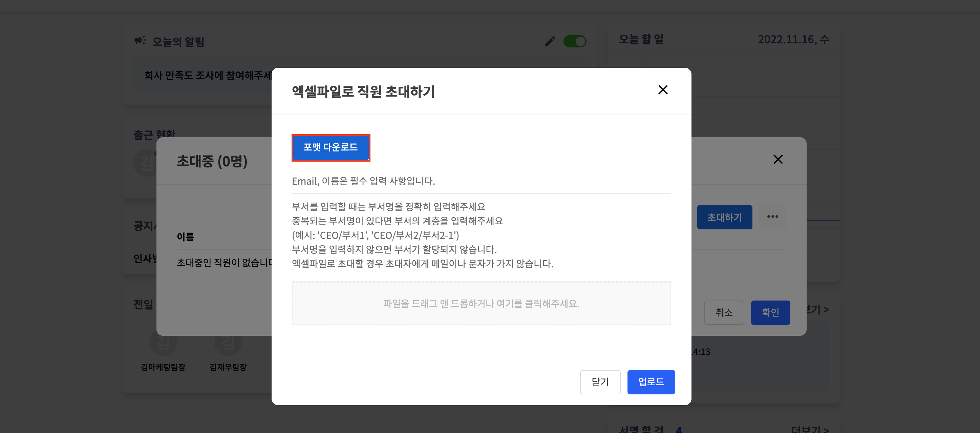This screenshot has height=433, width=980.
Task: Click the 오늘 할 일 header
Action: click(641, 39)
